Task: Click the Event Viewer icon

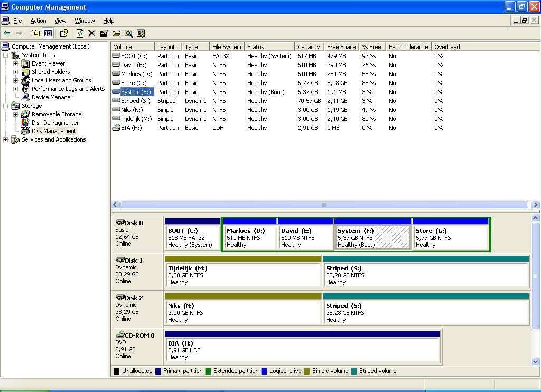Action: pyautogui.click(x=25, y=63)
